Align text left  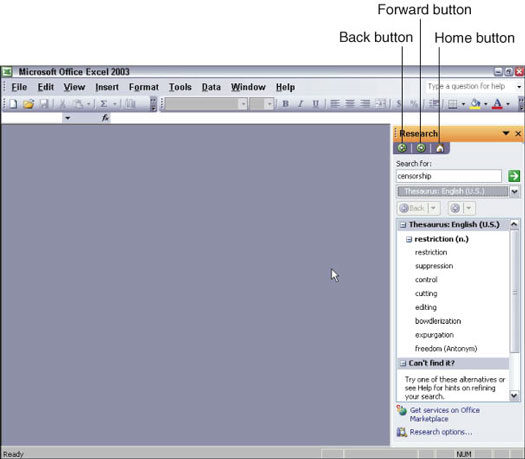334,104
